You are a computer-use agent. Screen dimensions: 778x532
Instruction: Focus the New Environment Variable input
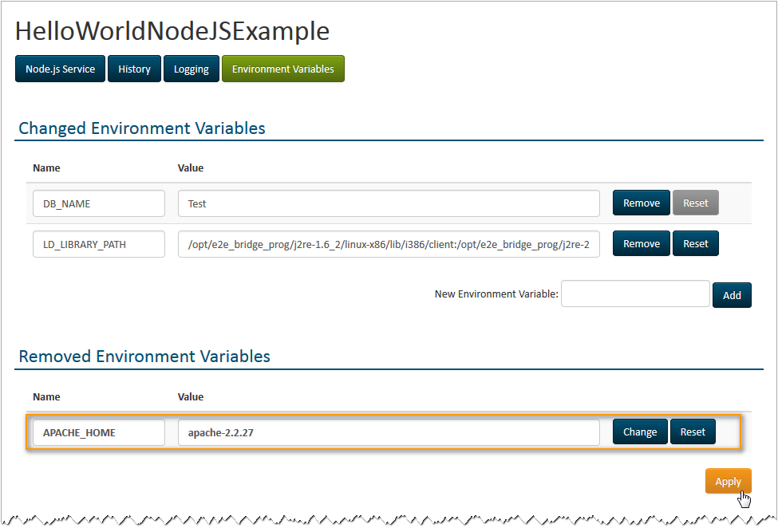pos(635,294)
